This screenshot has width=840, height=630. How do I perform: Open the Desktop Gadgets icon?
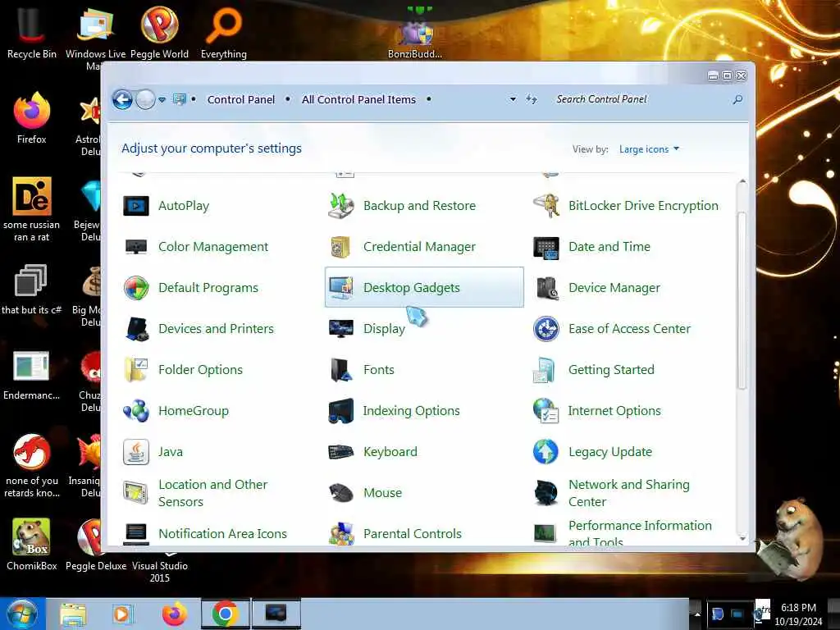click(341, 288)
